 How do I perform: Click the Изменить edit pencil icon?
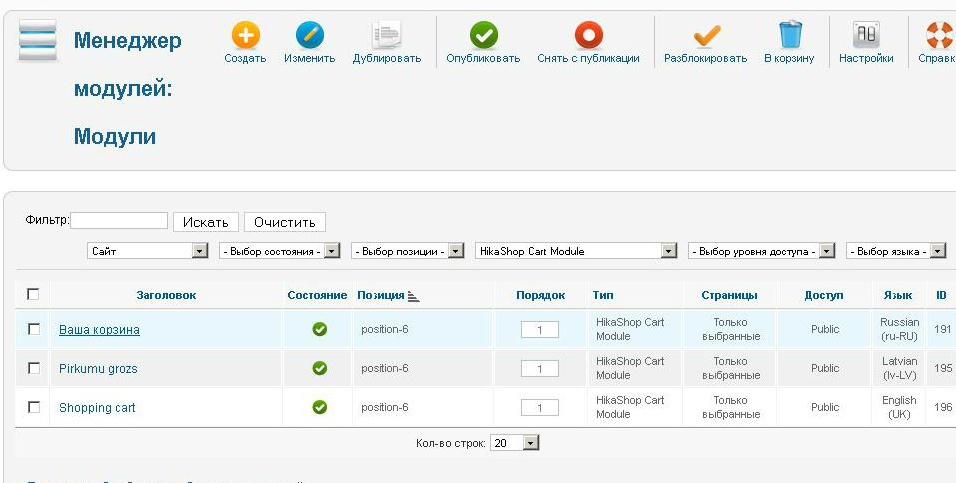(310, 35)
